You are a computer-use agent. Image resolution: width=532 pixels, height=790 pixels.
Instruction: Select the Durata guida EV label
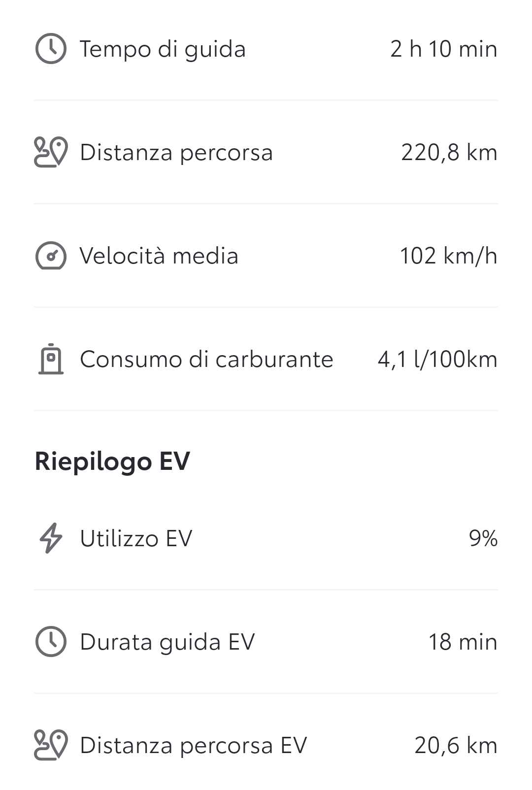167,643
